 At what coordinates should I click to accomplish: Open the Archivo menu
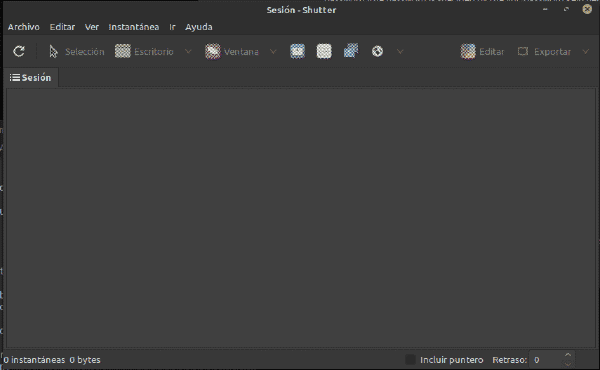[24, 27]
